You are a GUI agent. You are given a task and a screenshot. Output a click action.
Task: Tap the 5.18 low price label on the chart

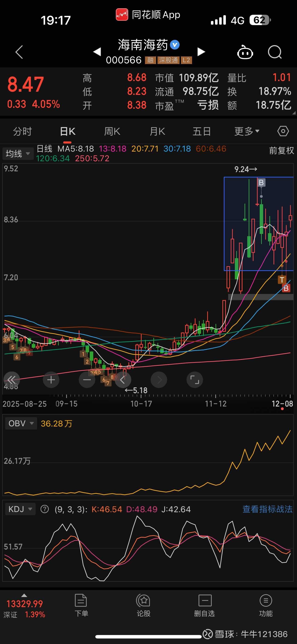(136, 390)
